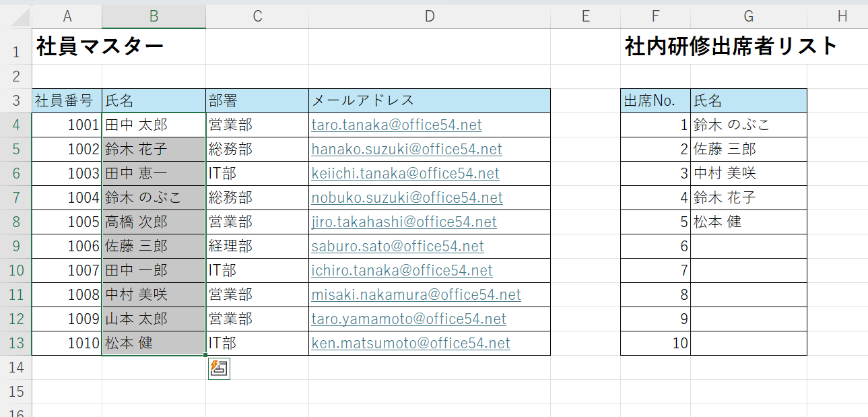Open the misaki.nakamura@office54.net email link
The image size is (868, 417).
[416, 295]
